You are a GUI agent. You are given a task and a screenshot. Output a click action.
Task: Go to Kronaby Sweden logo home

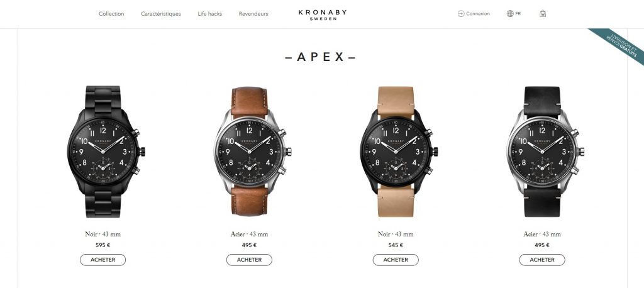323,15
